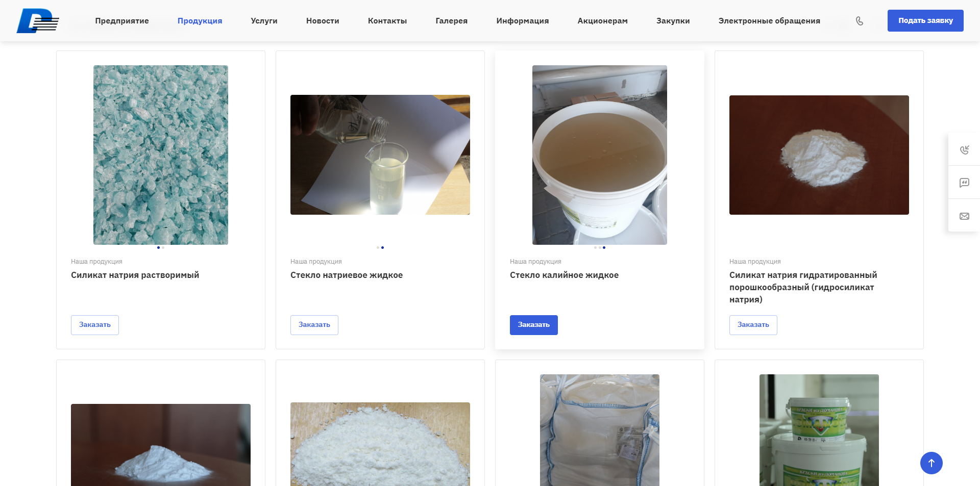The width and height of the screenshot is (980, 486).
Task: Open the Новости page
Action: pyautogui.click(x=323, y=21)
